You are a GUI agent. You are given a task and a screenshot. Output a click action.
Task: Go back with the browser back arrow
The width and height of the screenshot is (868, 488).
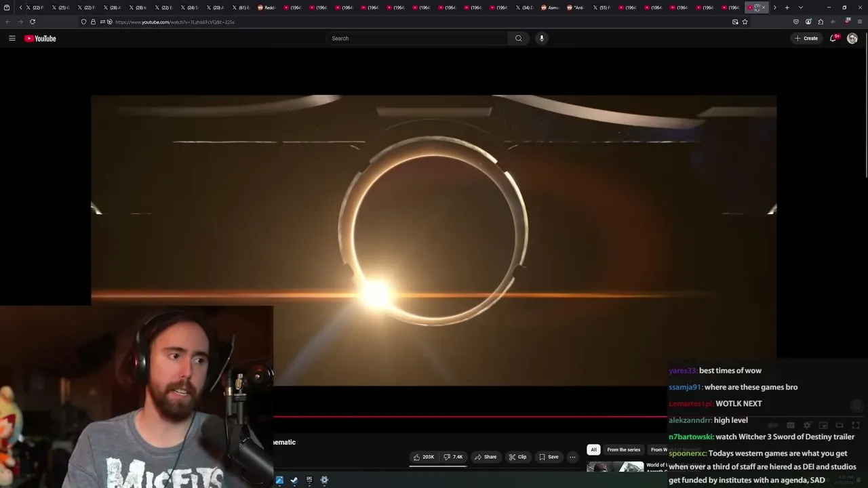[8, 22]
